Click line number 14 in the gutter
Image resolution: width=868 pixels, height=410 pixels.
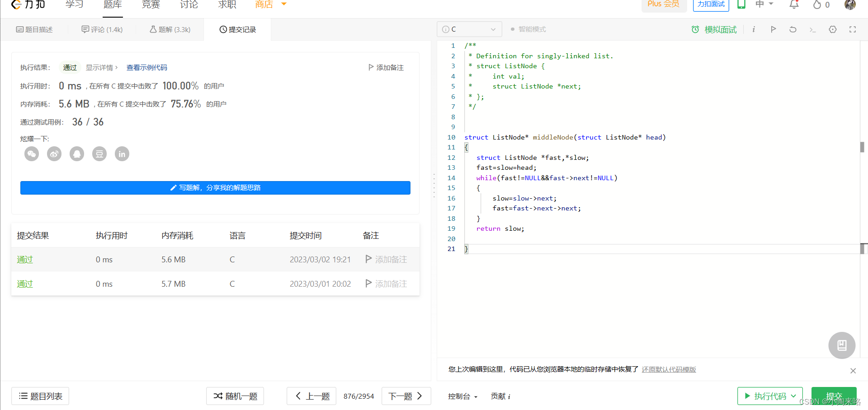(x=451, y=178)
